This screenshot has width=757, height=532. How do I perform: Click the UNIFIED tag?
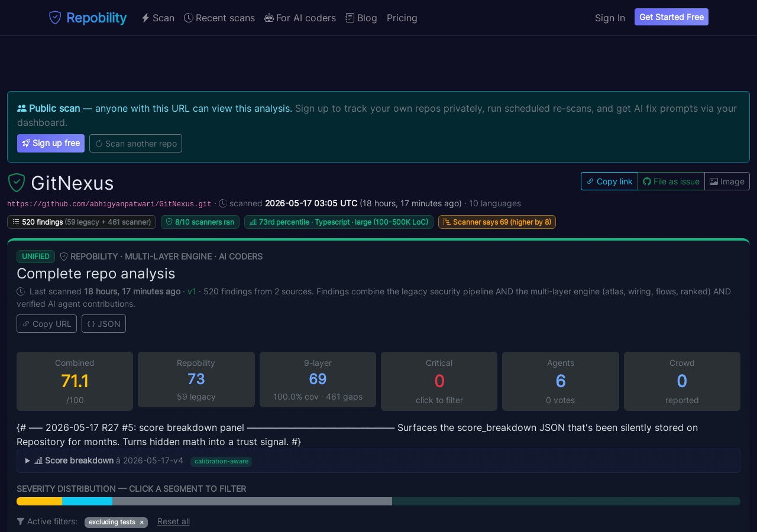click(35, 257)
